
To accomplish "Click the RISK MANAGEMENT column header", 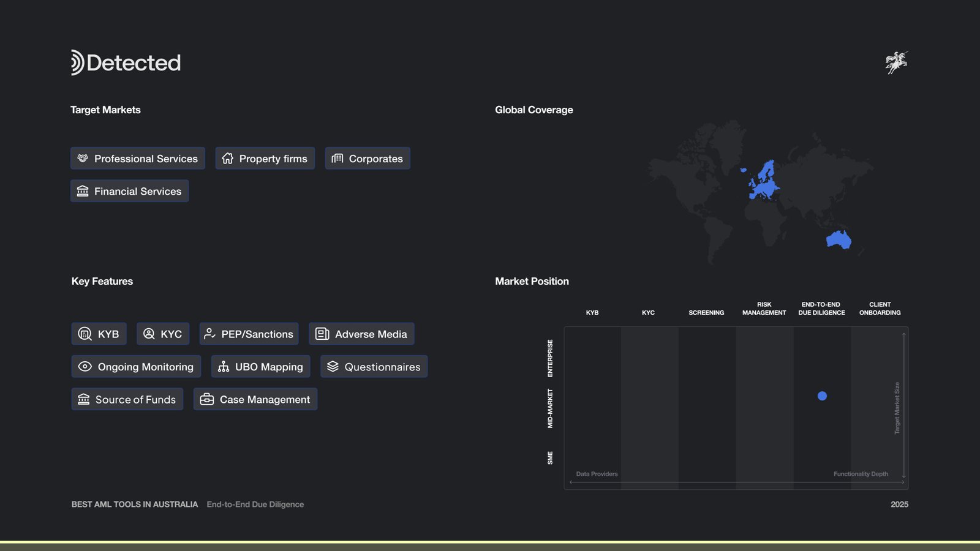I will (x=764, y=309).
